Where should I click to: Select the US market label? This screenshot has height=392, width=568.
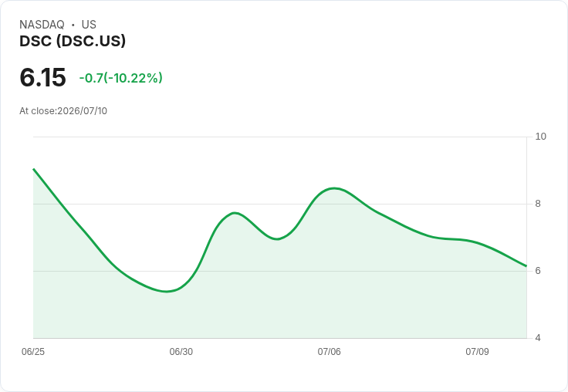tap(89, 25)
